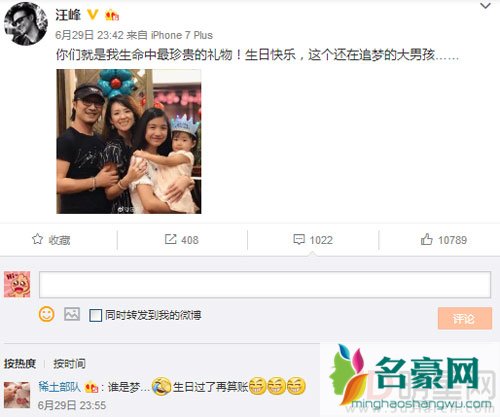Viewport: 500px width, 417px height.
Task: Open commenter 稀土部队 profile link
Action: coord(60,387)
